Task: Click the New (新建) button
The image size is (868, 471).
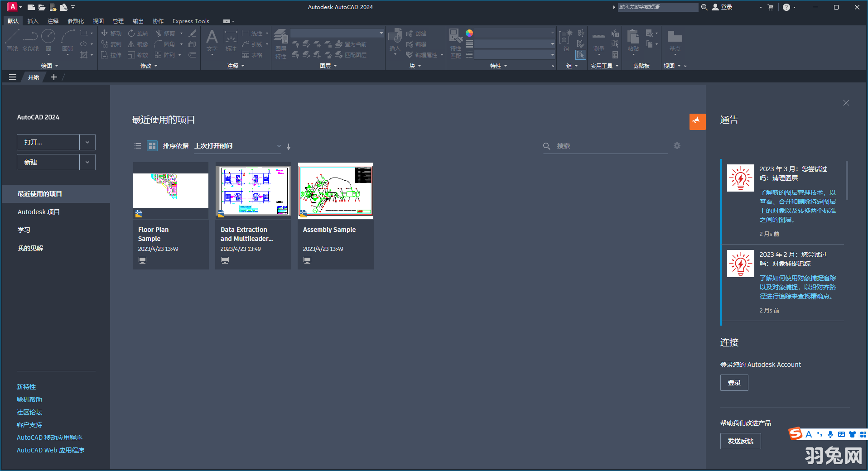Action: pyautogui.click(x=48, y=162)
